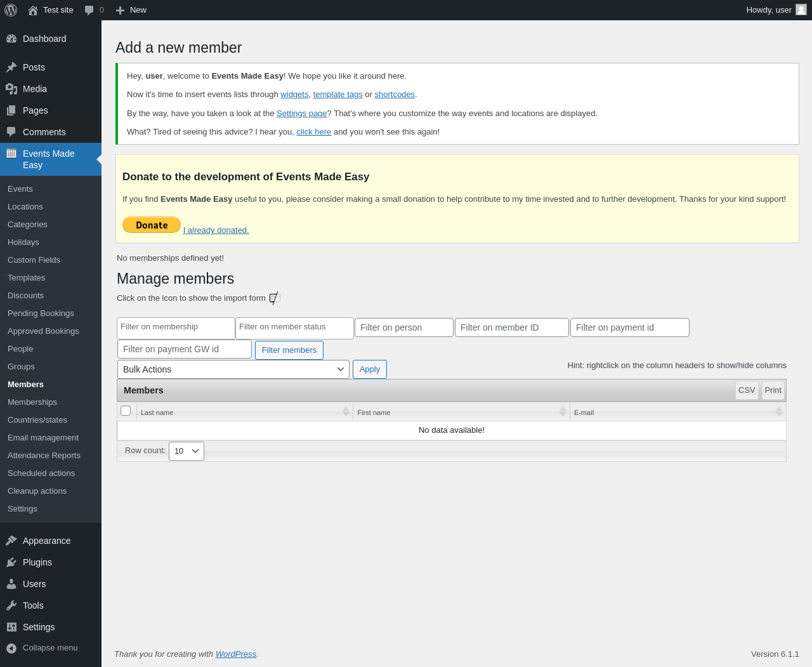Image resolution: width=812 pixels, height=667 pixels.
Task: Go to Email management
Action: [x=43, y=438]
